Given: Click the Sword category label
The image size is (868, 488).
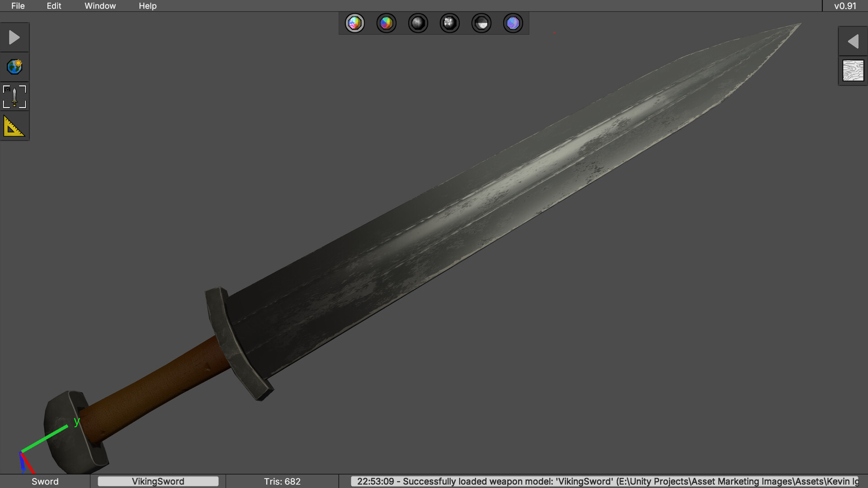Looking at the screenshot, I should coord(45,481).
